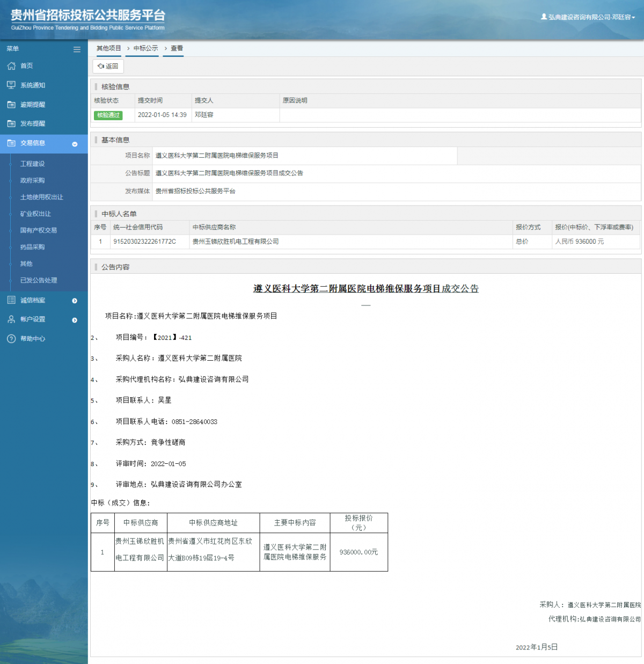Click the date 2022年1月5日 at the bottom

(x=537, y=647)
